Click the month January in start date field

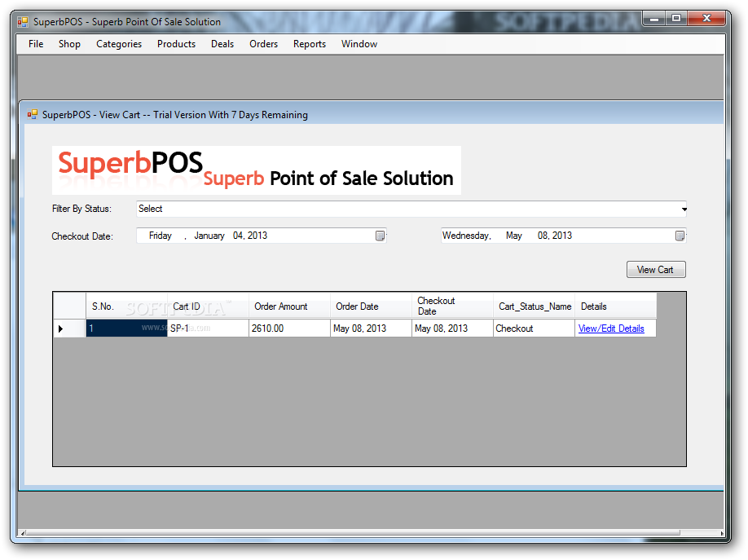[x=209, y=236]
